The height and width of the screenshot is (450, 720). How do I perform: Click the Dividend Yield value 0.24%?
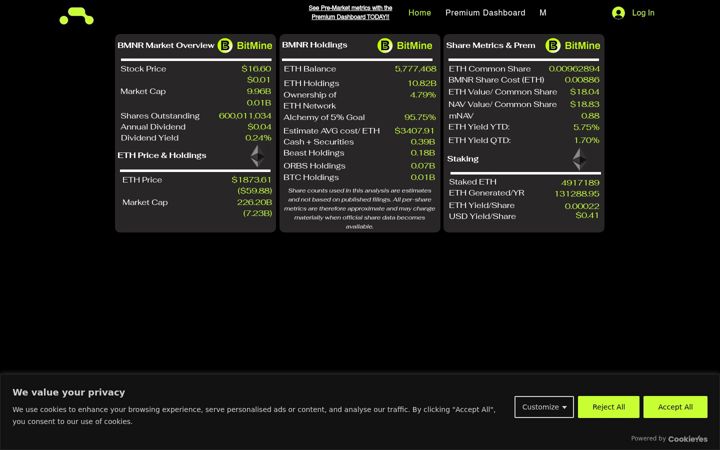[x=258, y=138]
